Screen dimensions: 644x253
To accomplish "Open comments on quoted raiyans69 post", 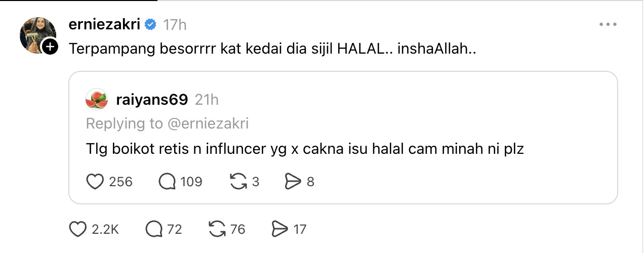I will coord(167,181).
